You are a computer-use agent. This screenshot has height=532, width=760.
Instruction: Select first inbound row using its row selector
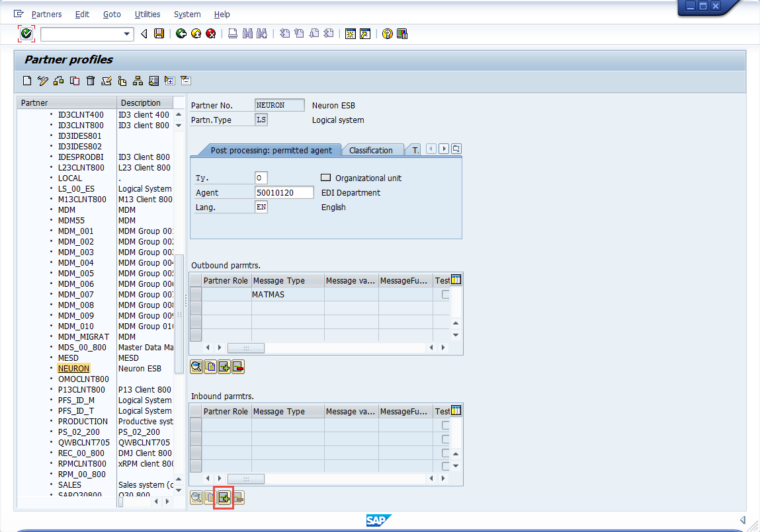point(196,425)
